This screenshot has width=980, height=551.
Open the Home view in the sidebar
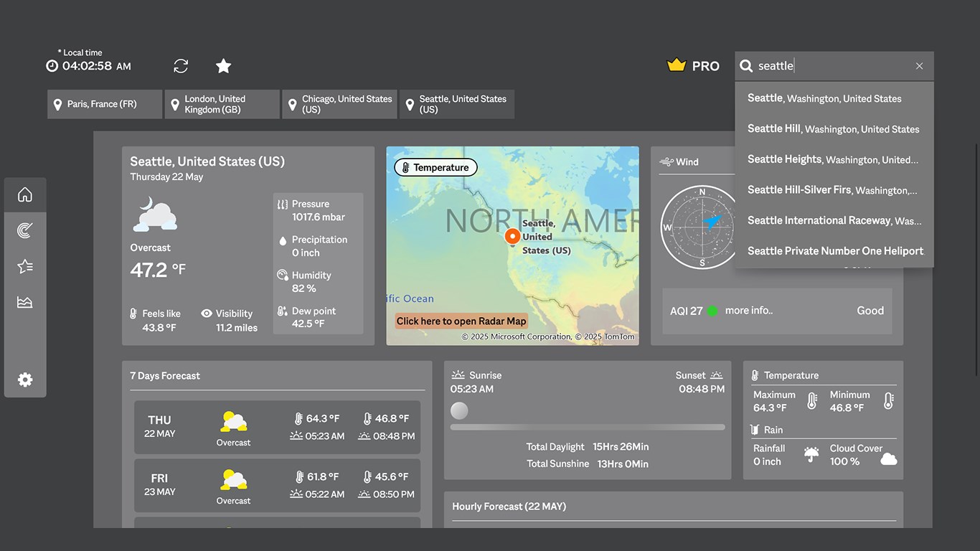coord(25,194)
